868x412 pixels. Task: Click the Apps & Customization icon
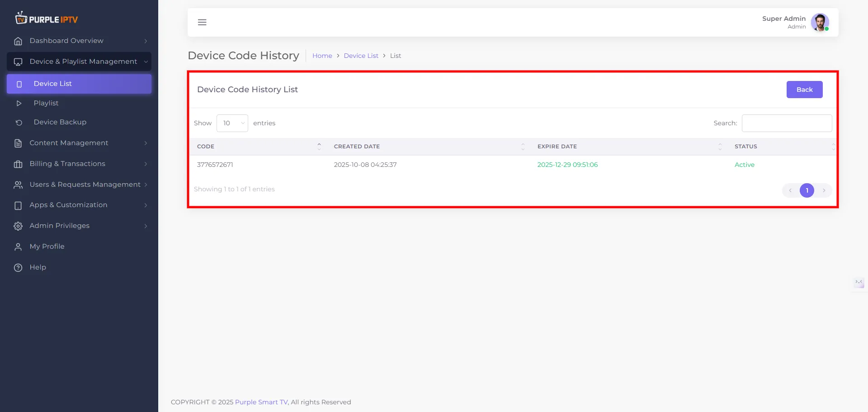point(18,205)
